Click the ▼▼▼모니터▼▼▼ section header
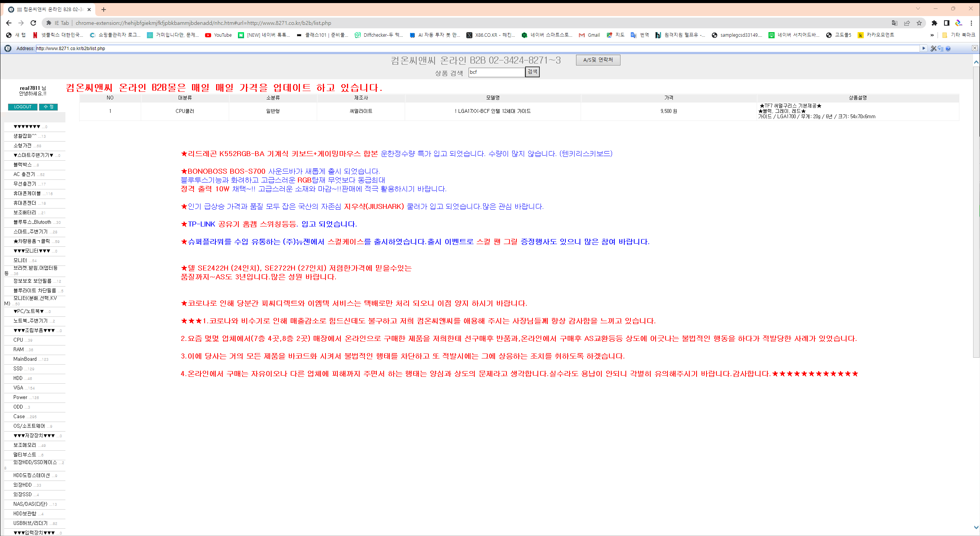Screen dimensions: 980x536 pyautogui.click(x=32, y=251)
